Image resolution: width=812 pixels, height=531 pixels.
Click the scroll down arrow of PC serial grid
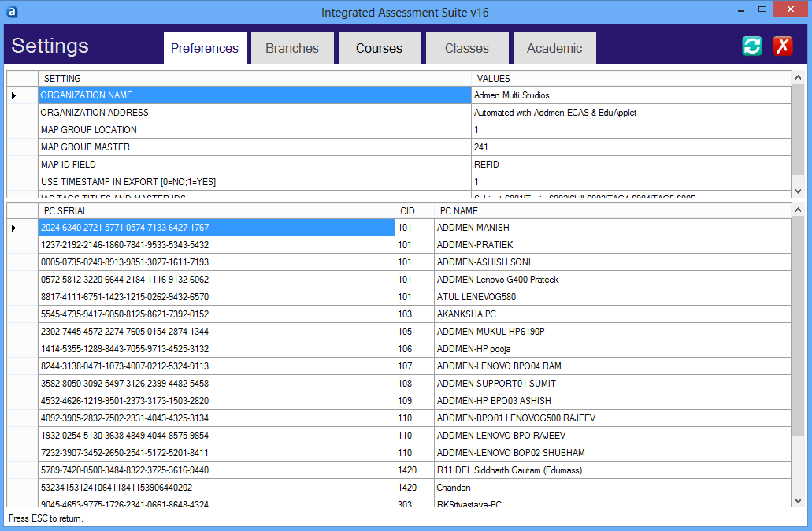pos(798,501)
